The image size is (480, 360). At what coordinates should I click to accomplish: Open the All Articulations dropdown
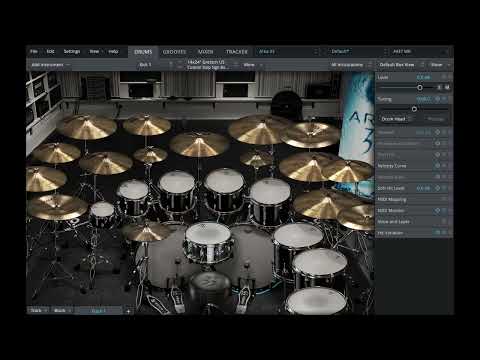tap(350, 65)
